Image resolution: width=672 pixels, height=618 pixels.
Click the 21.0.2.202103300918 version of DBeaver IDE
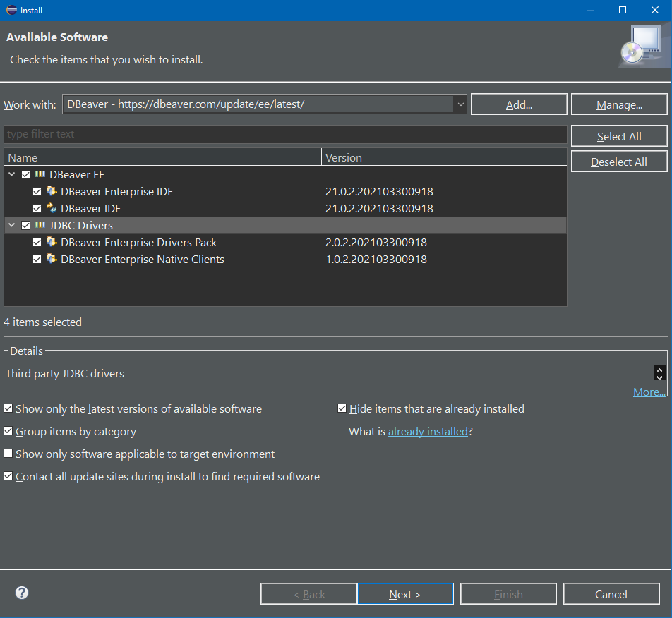[x=379, y=209]
